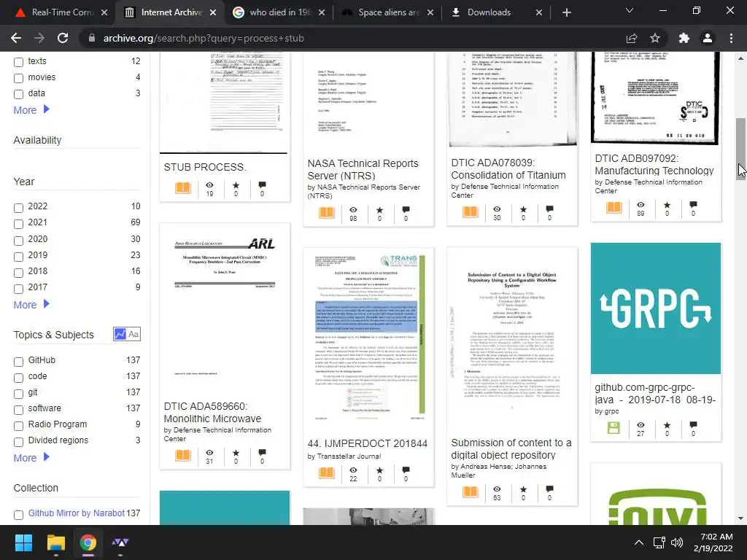Tick the 2021 year filter
This screenshot has width=747, height=560.
click(18, 224)
